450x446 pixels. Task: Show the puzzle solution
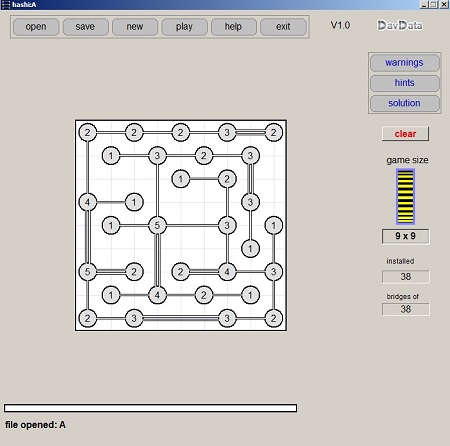pos(404,103)
